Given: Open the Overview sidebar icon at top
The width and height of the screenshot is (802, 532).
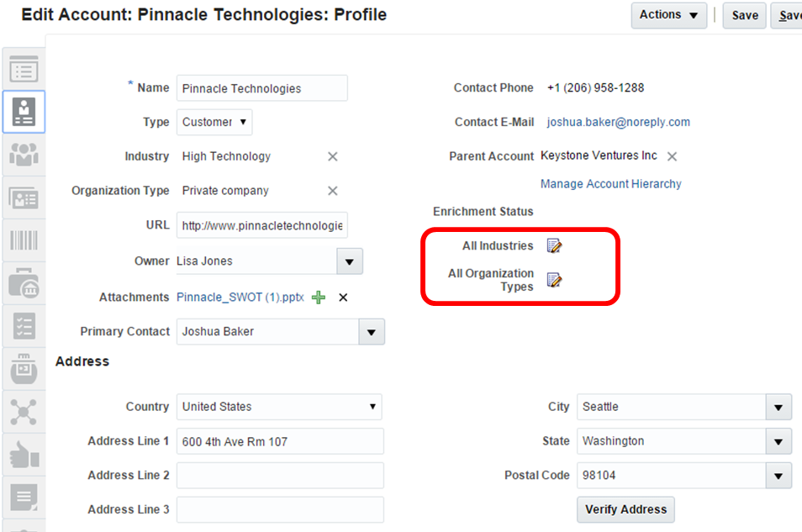Looking at the screenshot, I should (24, 70).
